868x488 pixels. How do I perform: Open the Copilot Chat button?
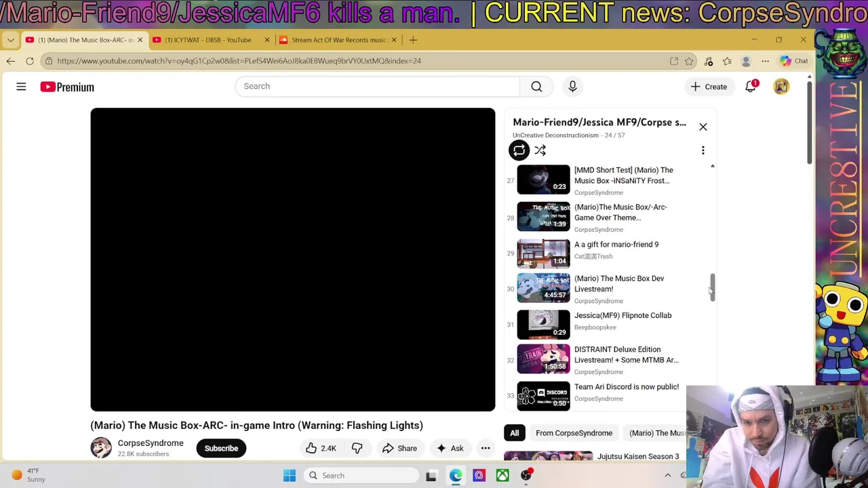793,61
